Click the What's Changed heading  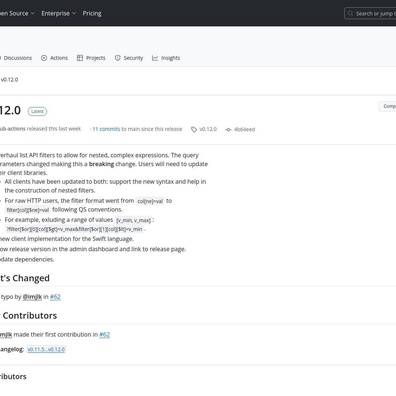[x=25, y=278]
